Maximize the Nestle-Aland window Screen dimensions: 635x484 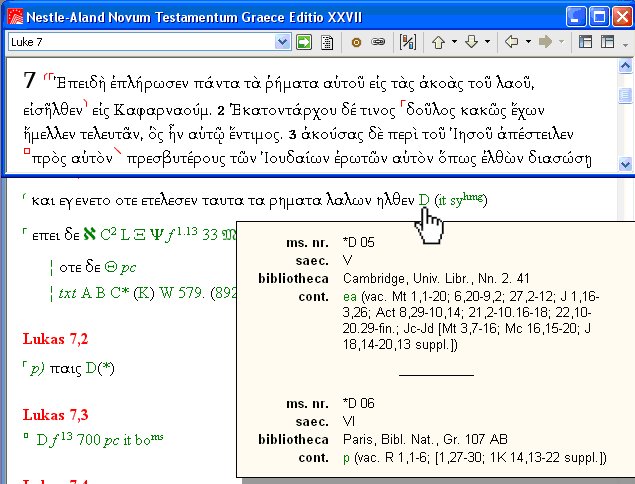click(x=599, y=17)
